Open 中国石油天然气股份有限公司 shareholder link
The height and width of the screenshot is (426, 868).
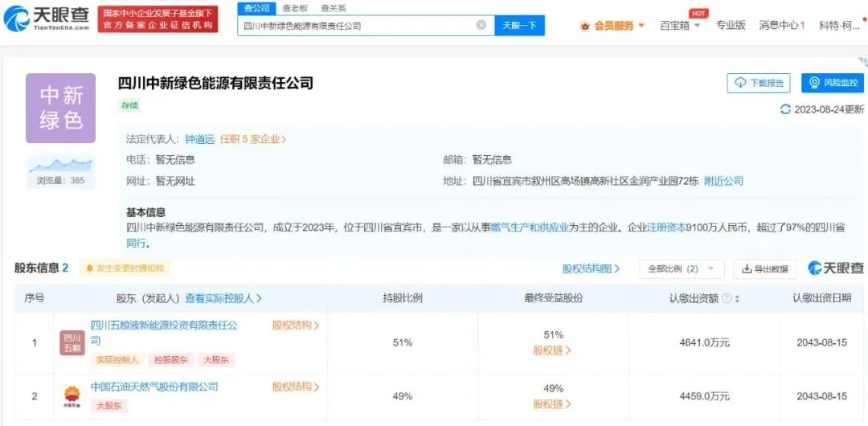154,386
